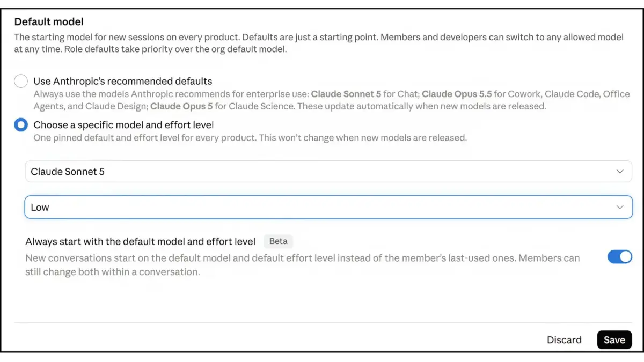Screen dimensions: 644x362
Task: Select the specific model and effort level radio
Action: (21, 125)
